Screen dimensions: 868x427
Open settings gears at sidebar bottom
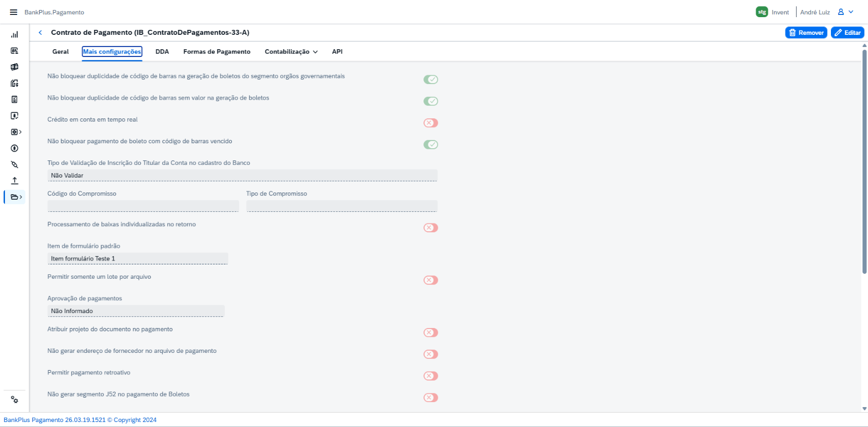tap(14, 400)
